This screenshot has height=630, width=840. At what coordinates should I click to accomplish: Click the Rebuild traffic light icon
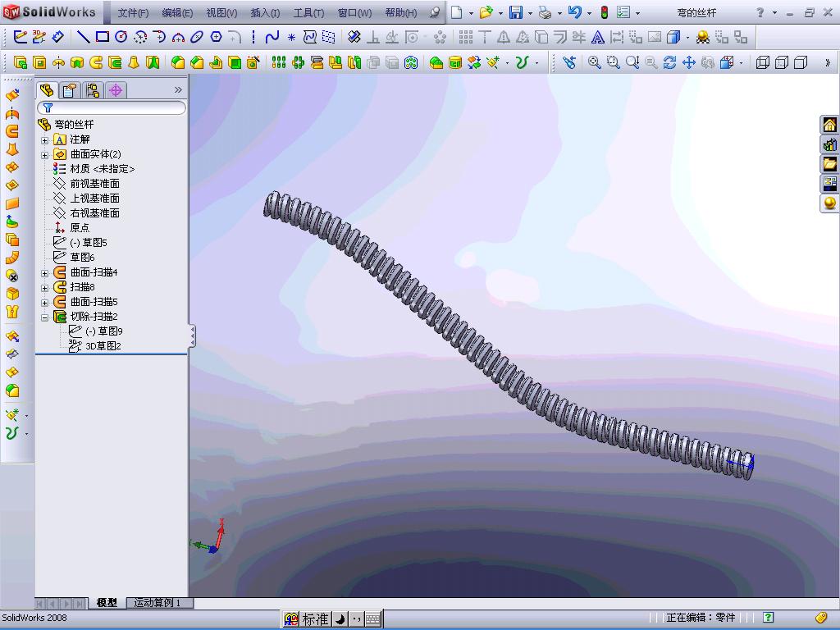(x=605, y=12)
